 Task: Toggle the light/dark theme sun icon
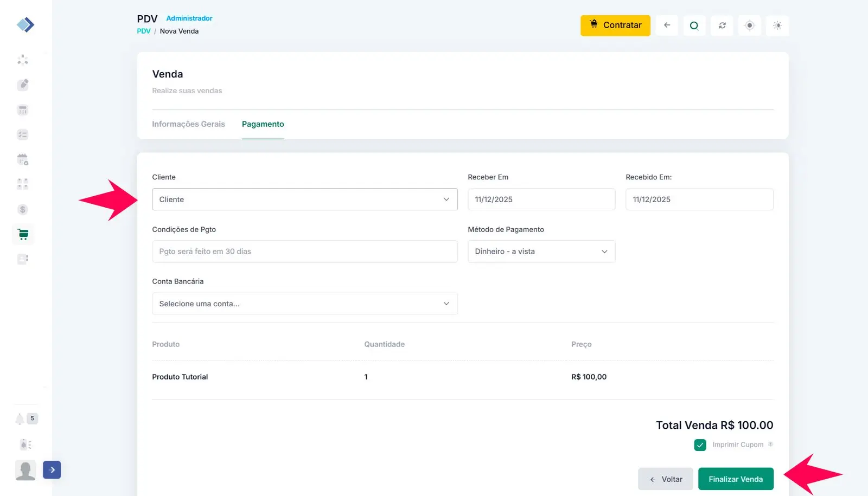pos(777,25)
